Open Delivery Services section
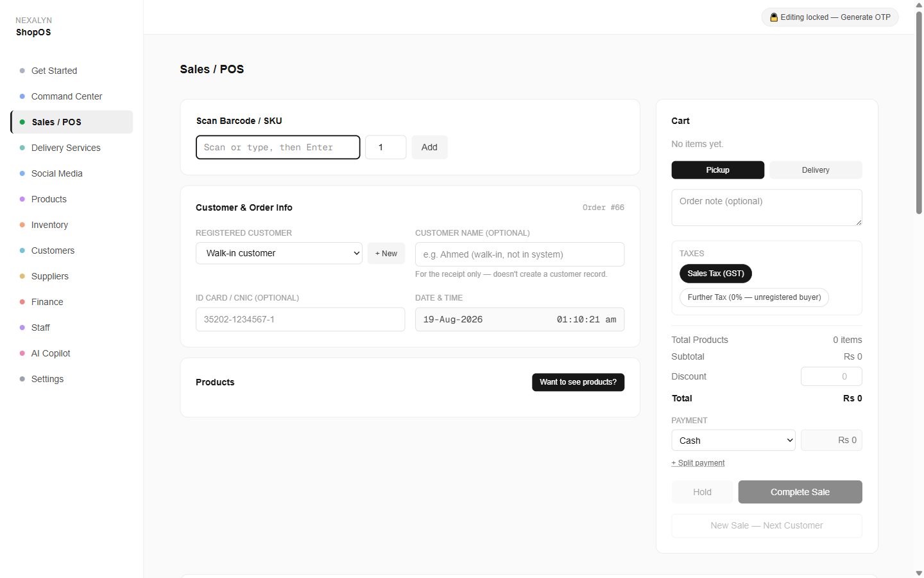Image resolution: width=924 pixels, height=578 pixels. point(71,148)
